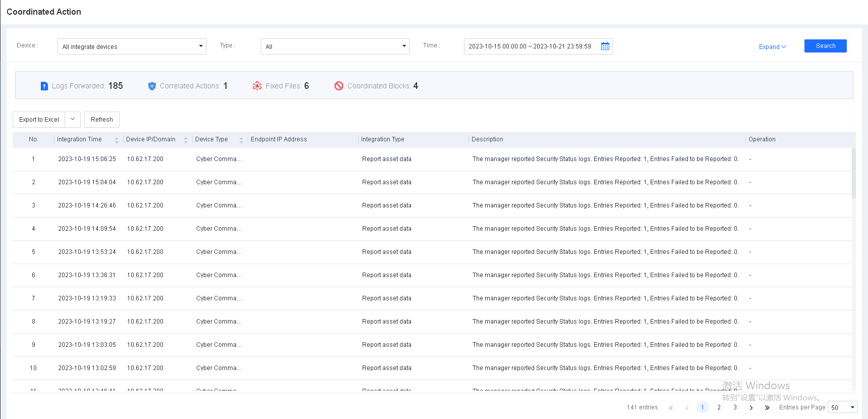Switch to page 2 of results
This screenshot has height=419, width=868.
click(719, 407)
